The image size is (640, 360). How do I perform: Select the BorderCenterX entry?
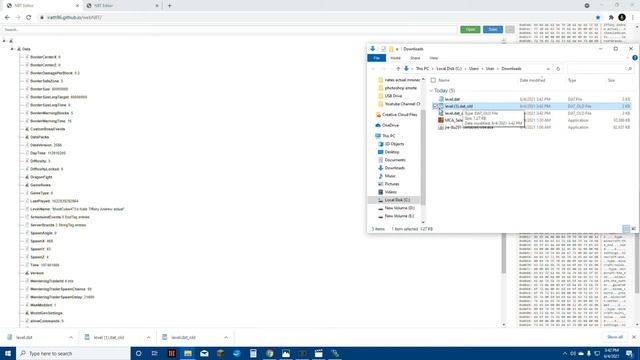(x=45, y=57)
